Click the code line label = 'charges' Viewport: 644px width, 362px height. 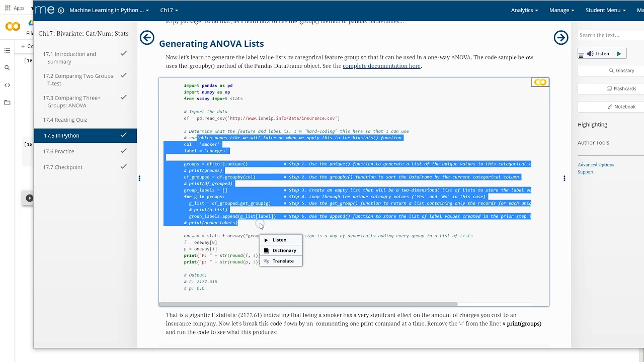pyautogui.click(x=206, y=151)
